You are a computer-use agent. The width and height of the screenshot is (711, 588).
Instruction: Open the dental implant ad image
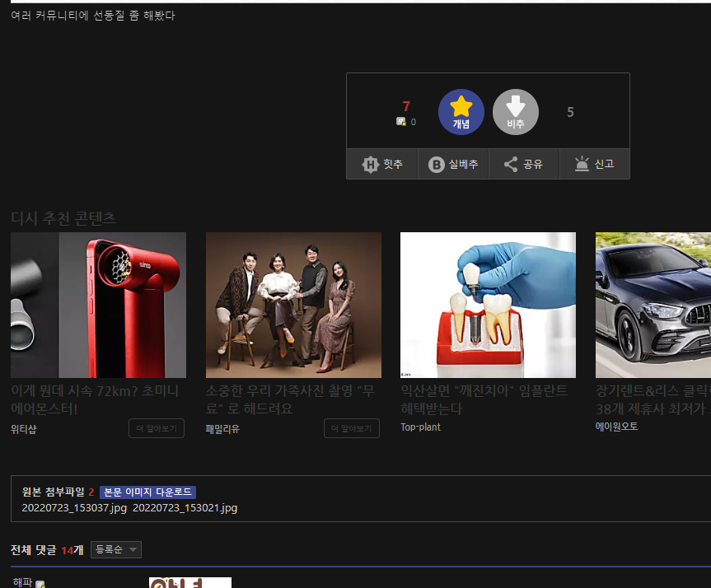(488, 305)
